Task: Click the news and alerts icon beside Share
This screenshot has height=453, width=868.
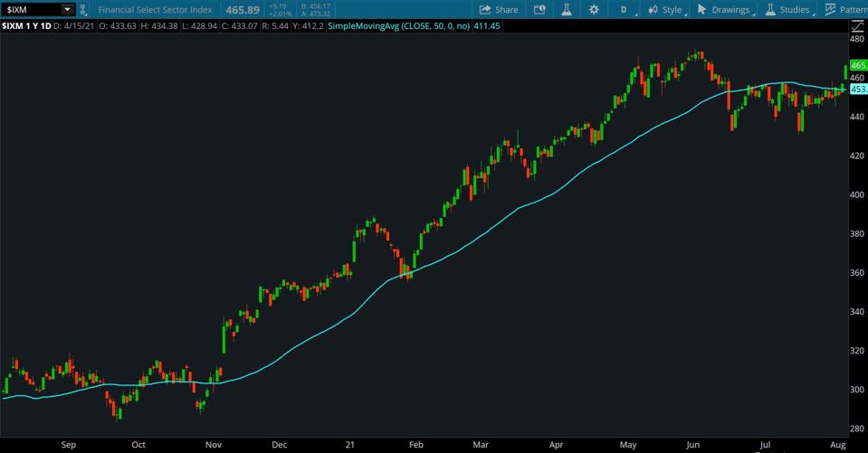Action: pyautogui.click(x=540, y=10)
